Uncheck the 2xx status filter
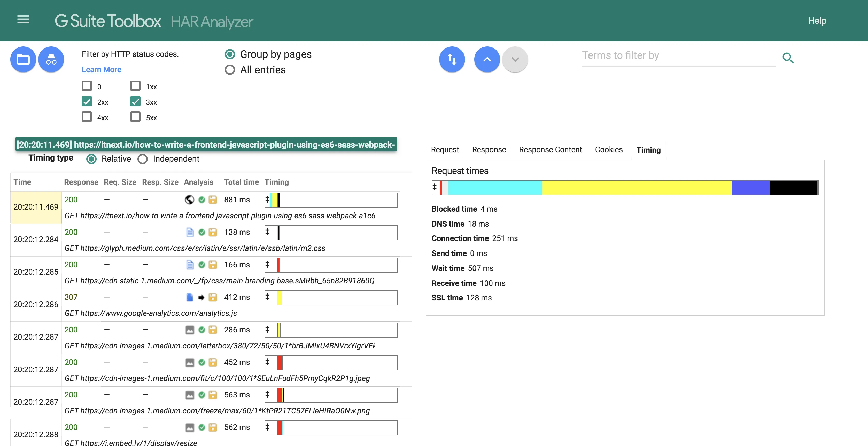This screenshot has height=446, width=868. point(87,101)
